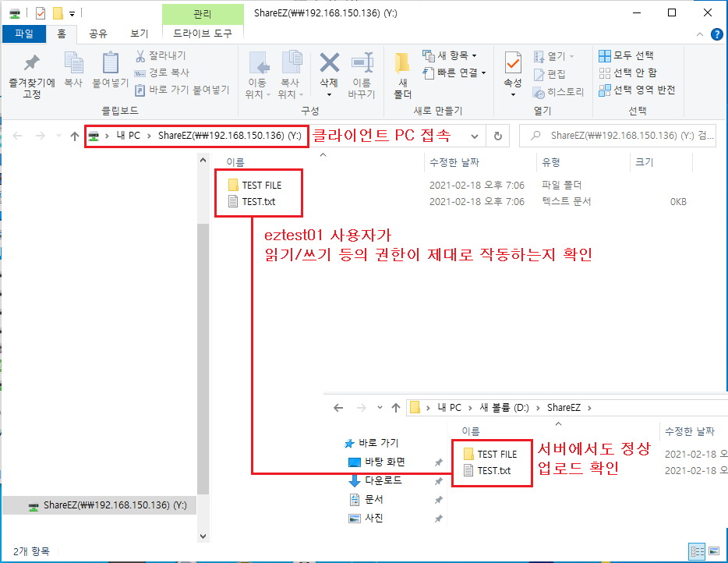Click the quick access toolbar properties checkmark icon

click(x=41, y=13)
